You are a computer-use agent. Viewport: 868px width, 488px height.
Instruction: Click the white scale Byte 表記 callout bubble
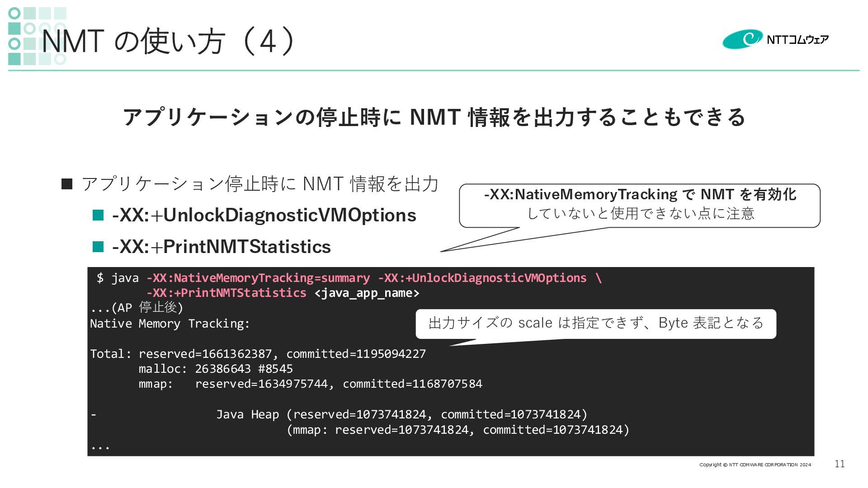595,323
